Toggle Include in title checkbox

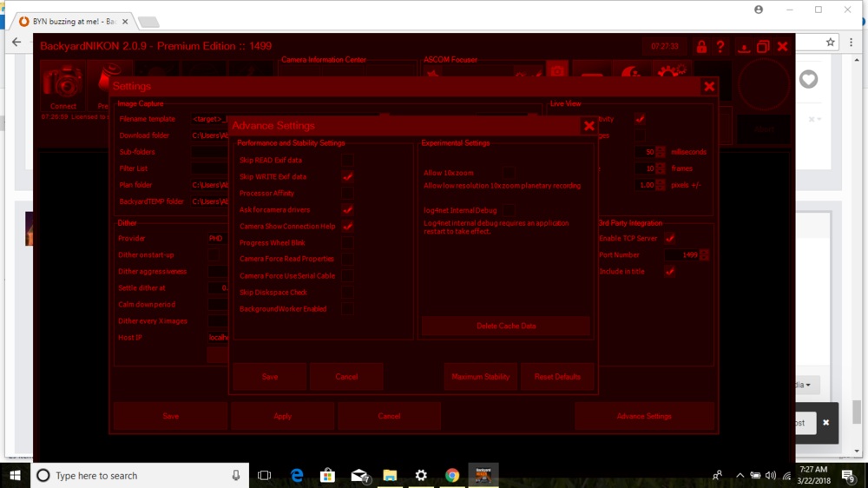pyautogui.click(x=670, y=272)
